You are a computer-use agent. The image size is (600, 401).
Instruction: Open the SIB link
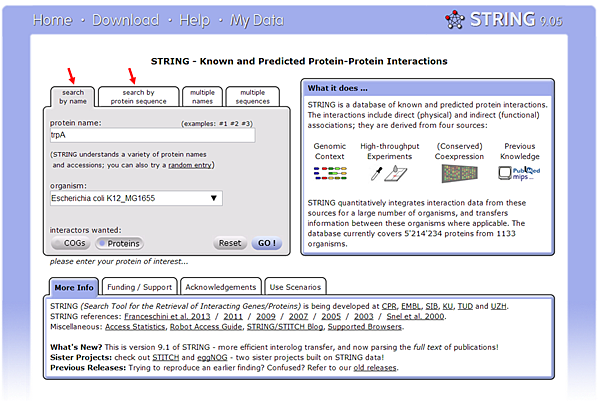click(432, 306)
